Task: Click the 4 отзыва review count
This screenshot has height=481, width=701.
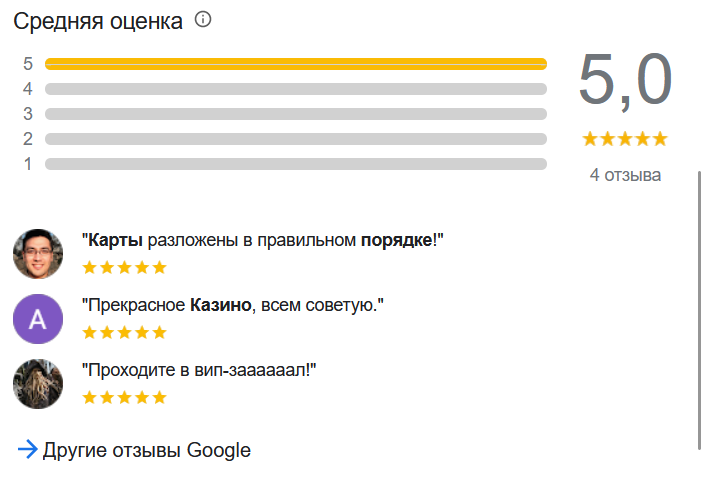Action: click(625, 175)
